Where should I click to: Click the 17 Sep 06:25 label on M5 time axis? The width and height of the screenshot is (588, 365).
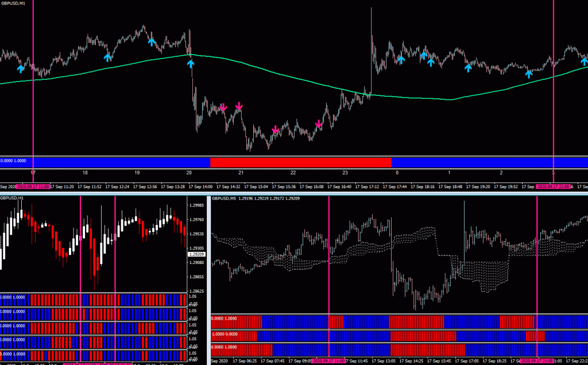245,361
